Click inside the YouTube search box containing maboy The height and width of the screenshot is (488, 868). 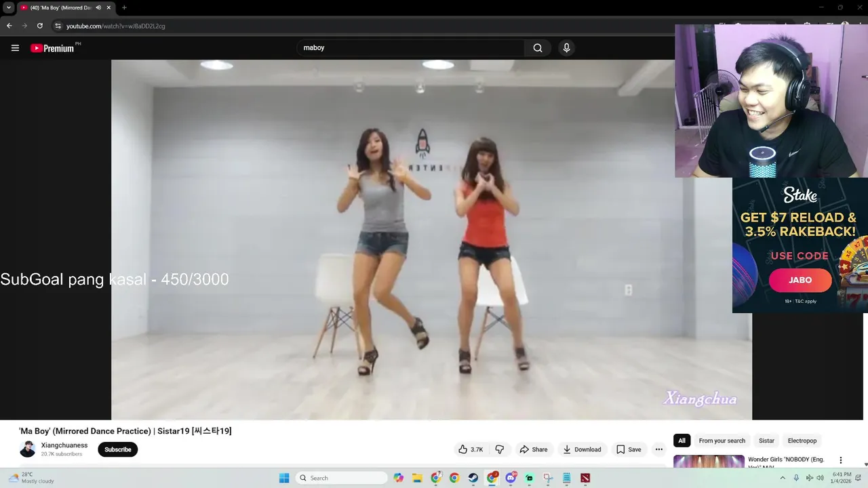click(410, 48)
